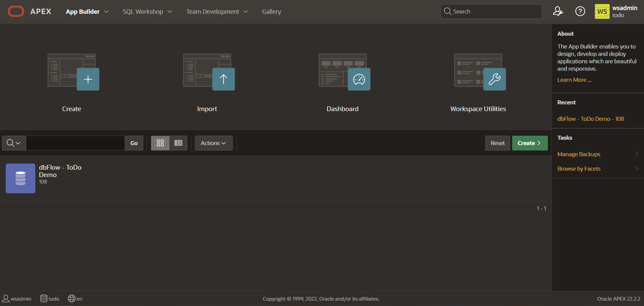Open the WS account avatar menu
Image resolution: width=644 pixels, height=306 pixels.
pyautogui.click(x=602, y=11)
